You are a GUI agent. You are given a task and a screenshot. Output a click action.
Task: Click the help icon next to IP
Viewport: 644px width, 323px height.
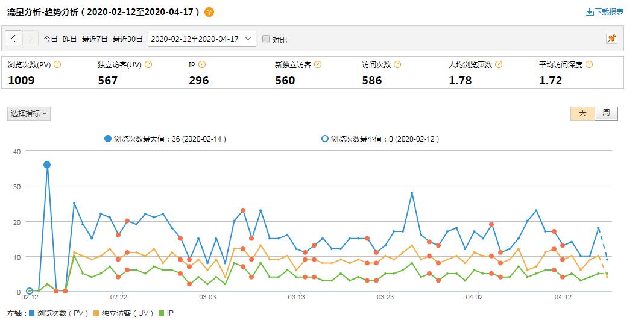pos(202,64)
